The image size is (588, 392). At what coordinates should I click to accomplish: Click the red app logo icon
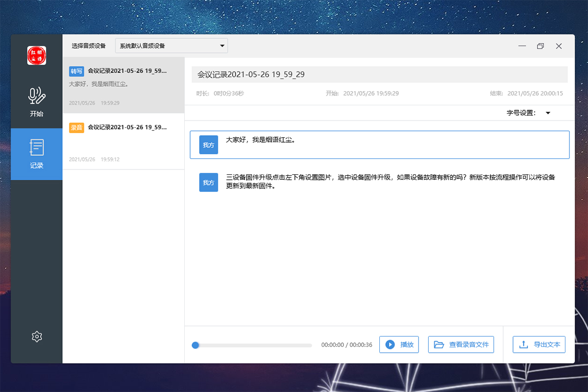coord(36,55)
